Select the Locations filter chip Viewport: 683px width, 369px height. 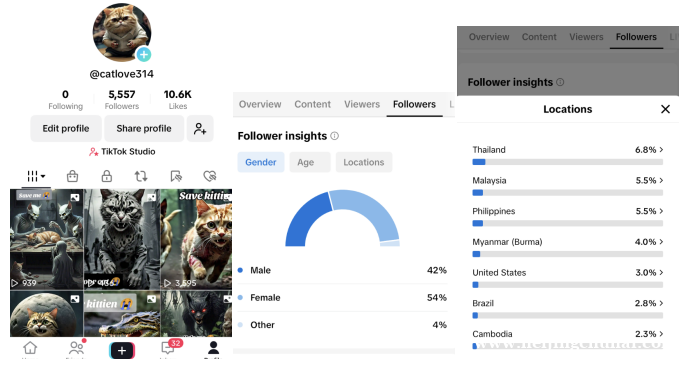pos(364,162)
